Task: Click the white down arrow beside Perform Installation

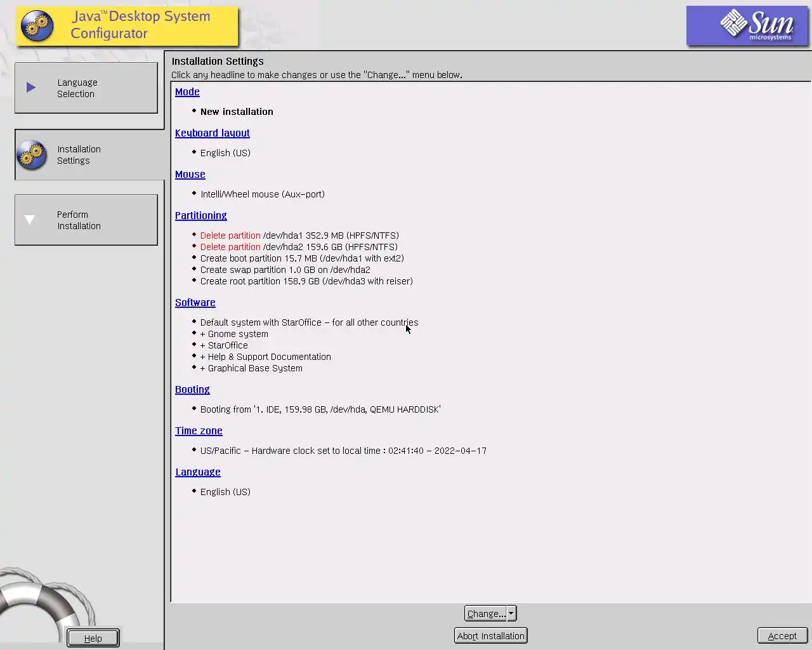Action: [x=30, y=220]
